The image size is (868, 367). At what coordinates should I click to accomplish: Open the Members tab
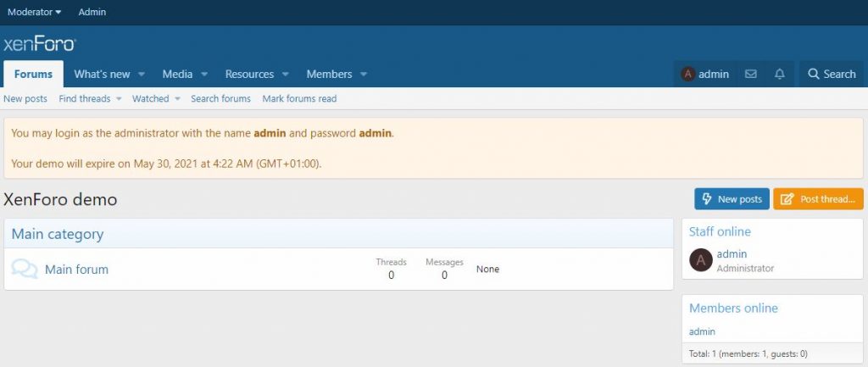330,75
